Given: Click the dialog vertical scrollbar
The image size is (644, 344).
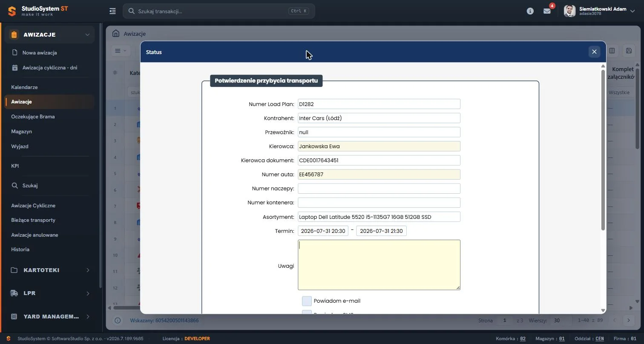Looking at the screenshot, I should (603, 150).
